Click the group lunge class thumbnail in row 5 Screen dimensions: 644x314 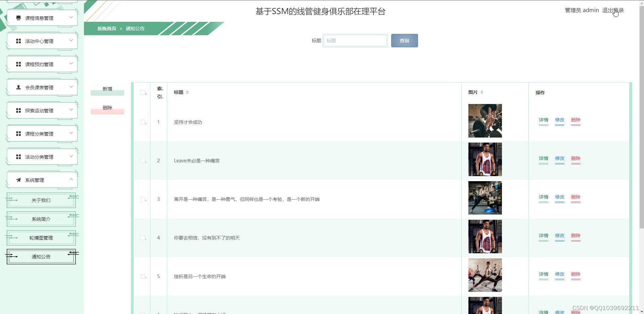[485, 275]
